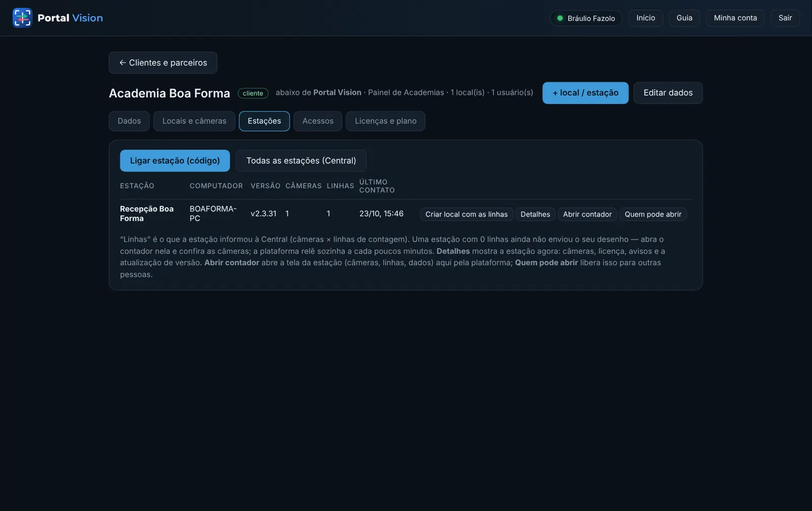
Task: Click the Academia Boa Forma heading
Action: click(x=170, y=93)
